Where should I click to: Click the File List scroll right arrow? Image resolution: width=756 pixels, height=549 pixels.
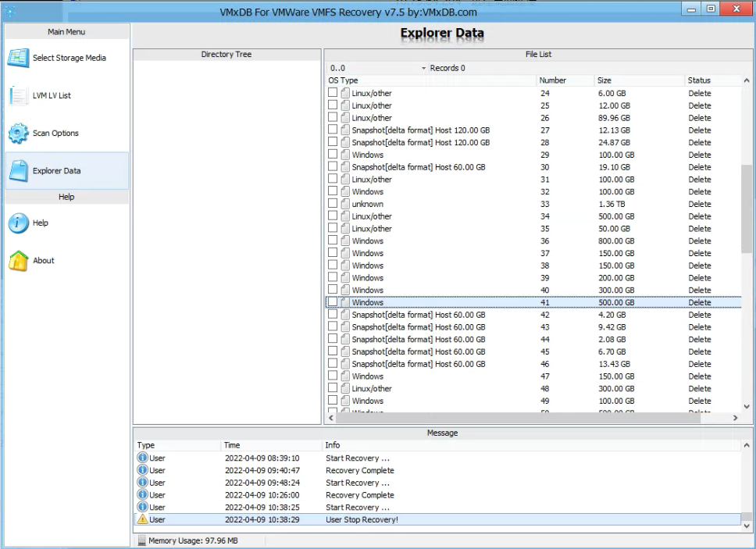pos(735,418)
